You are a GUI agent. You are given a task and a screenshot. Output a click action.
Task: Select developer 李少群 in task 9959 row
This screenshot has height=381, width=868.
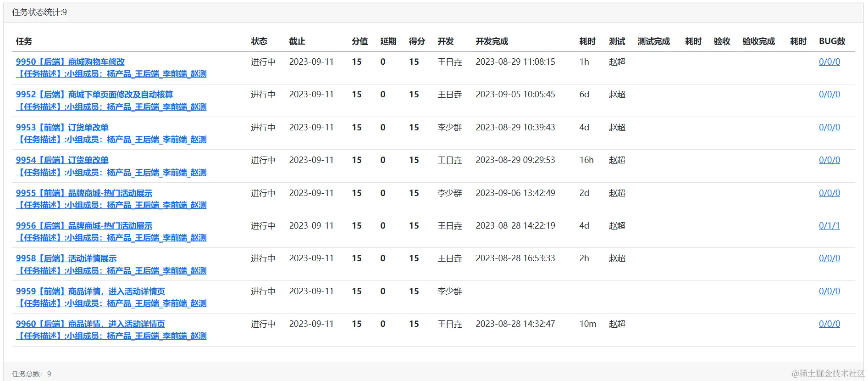(x=450, y=291)
